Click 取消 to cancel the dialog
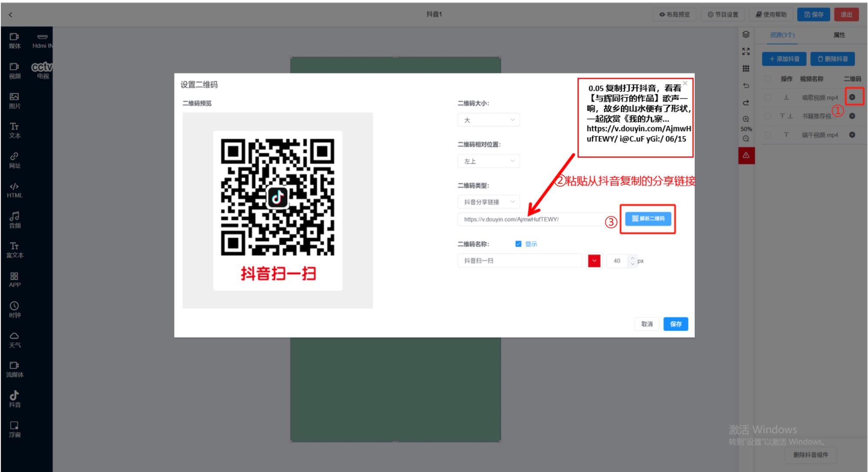 click(x=647, y=324)
